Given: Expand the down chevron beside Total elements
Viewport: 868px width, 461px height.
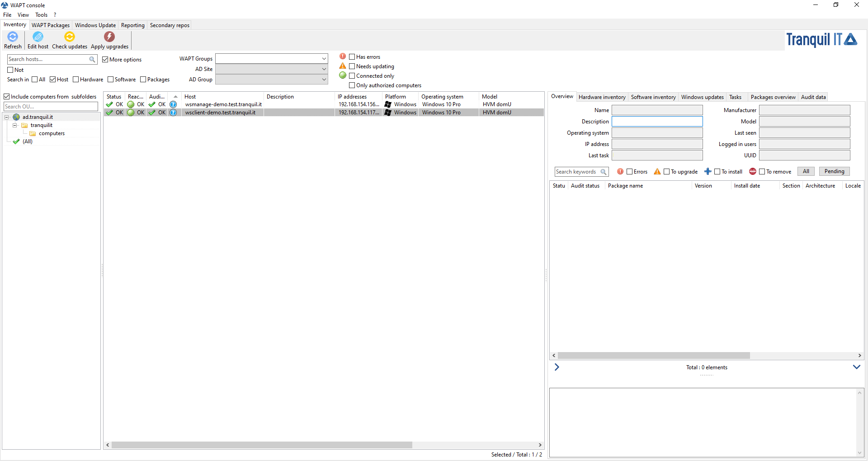Looking at the screenshot, I should pyautogui.click(x=856, y=367).
